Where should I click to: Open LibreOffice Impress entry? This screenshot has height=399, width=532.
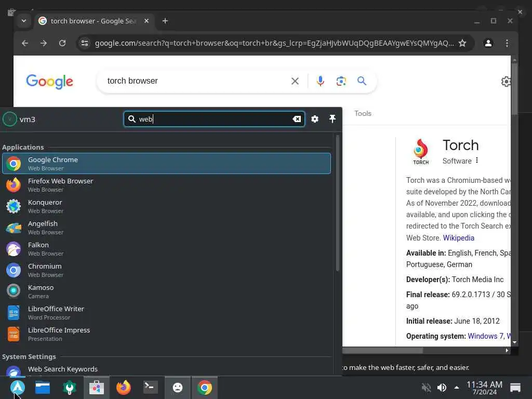pos(166,334)
